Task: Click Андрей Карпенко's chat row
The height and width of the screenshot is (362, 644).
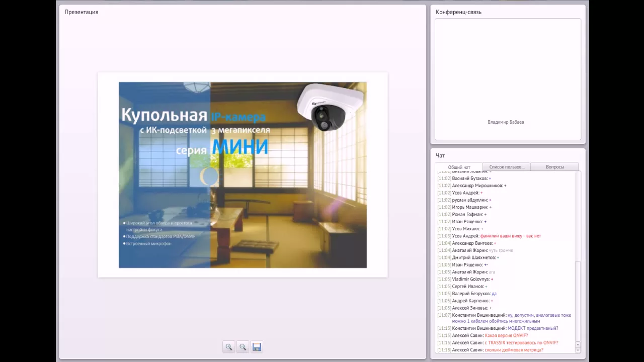Action: 506,301
